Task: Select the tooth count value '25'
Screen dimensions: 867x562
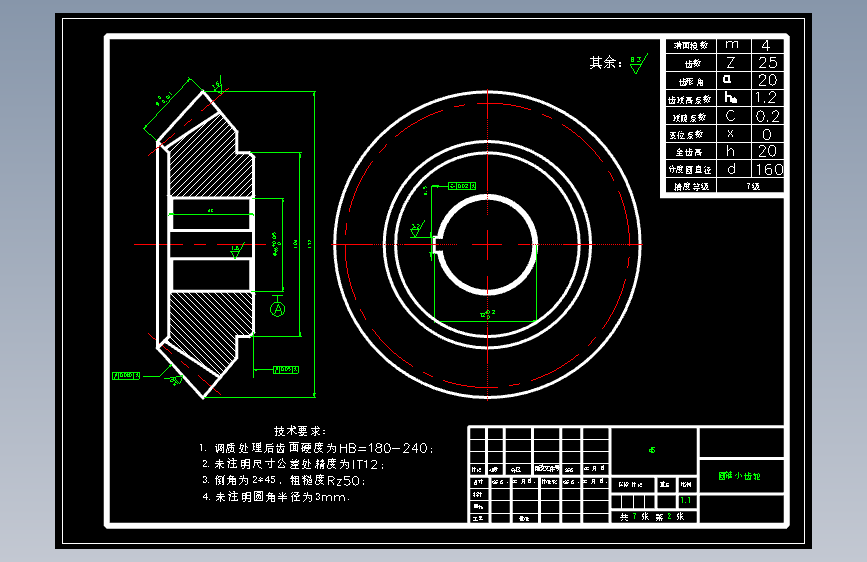Action: (x=767, y=63)
